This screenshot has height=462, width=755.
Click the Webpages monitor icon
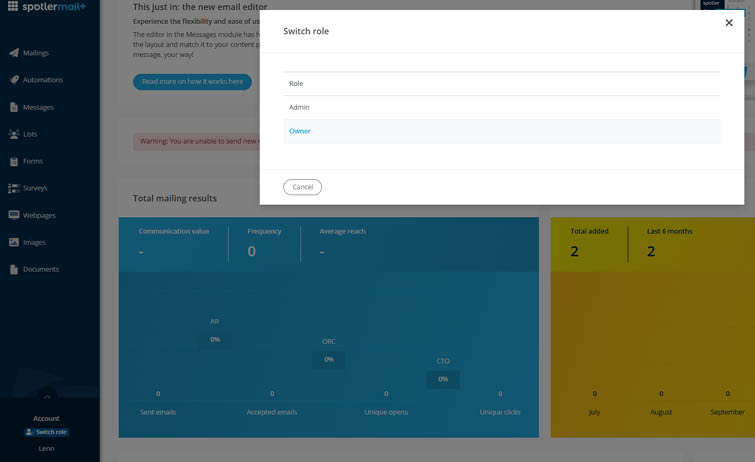click(x=14, y=215)
